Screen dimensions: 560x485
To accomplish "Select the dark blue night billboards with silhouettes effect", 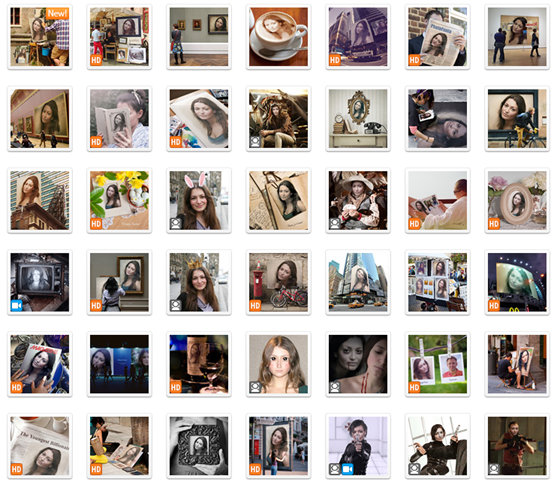I will click(119, 364).
